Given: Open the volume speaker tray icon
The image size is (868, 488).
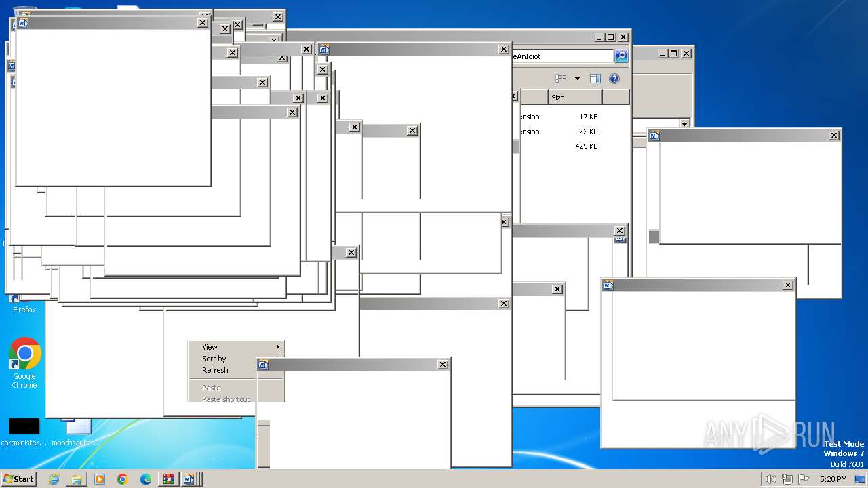Looking at the screenshot, I should (x=770, y=479).
